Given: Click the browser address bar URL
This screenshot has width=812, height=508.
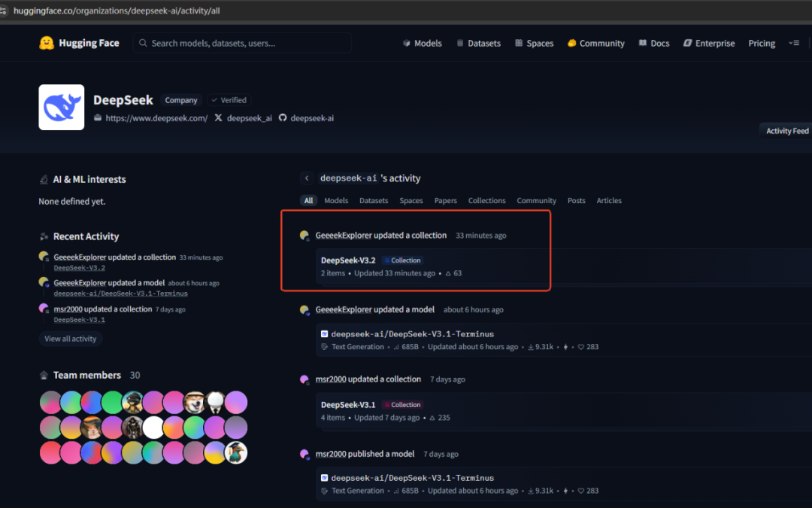Looking at the screenshot, I should [x=117, y=11].
